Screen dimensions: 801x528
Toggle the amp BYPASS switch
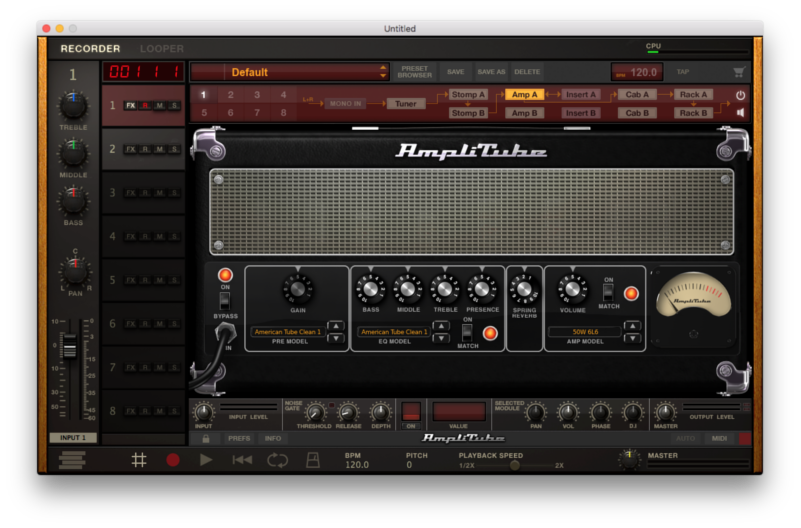(225, 301)
